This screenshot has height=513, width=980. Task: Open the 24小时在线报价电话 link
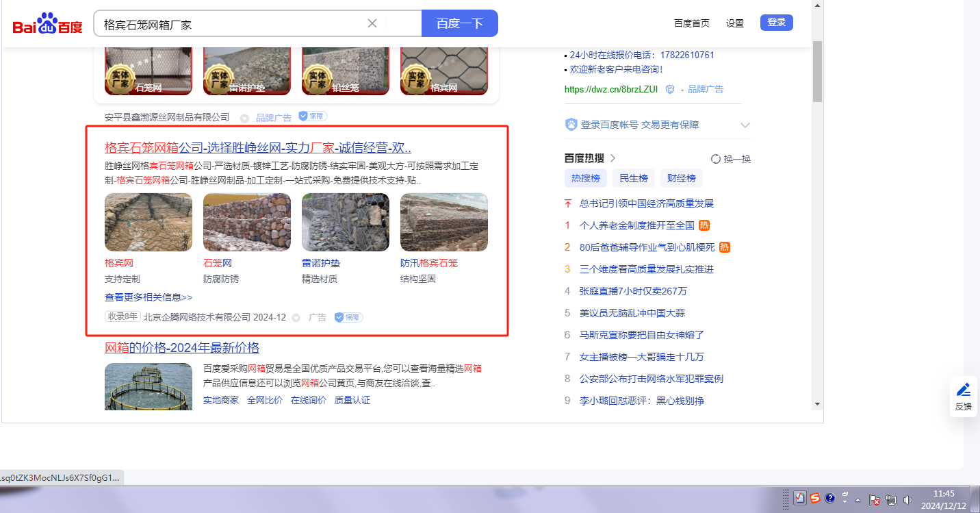coord(642,55)
